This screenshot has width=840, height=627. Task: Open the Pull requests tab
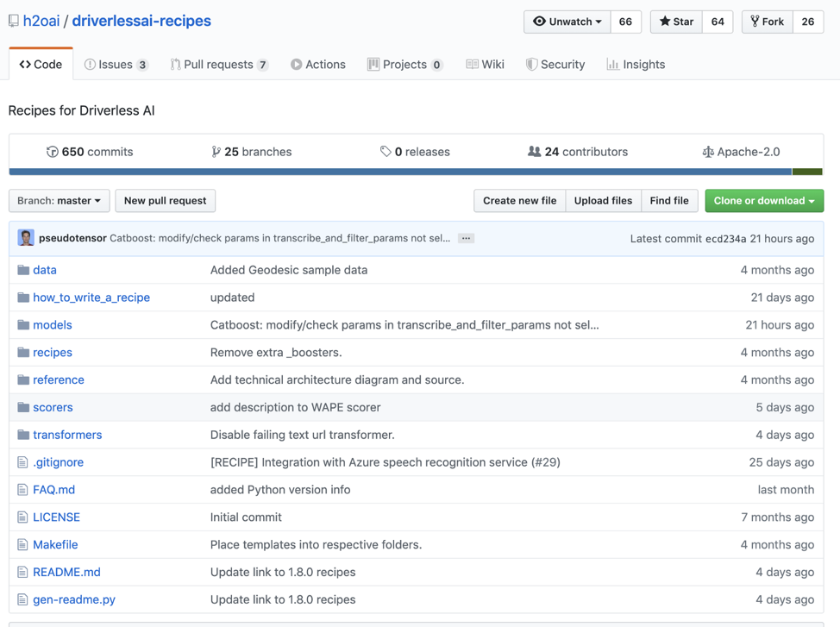coord(218,65)
